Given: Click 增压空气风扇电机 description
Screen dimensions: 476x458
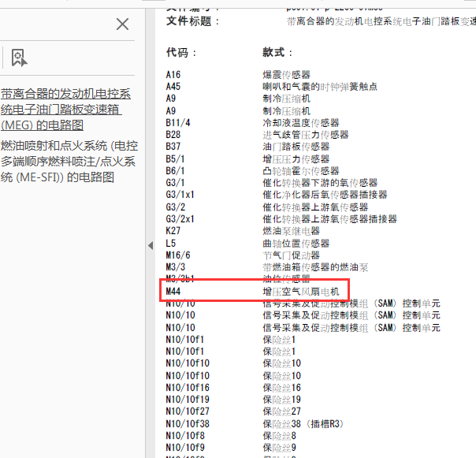Looking at the screenshot, I should (301, 291).
